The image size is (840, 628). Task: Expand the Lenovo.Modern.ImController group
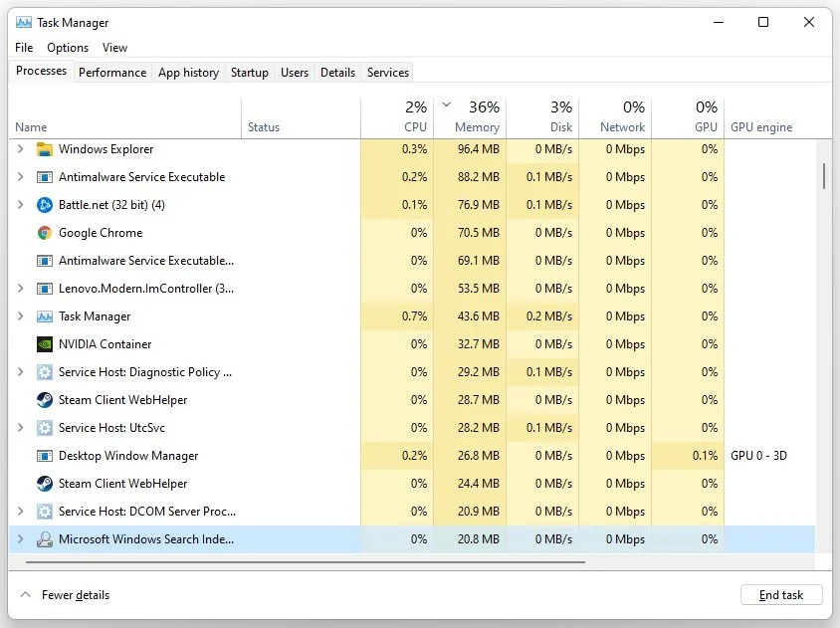pos(20,288)
